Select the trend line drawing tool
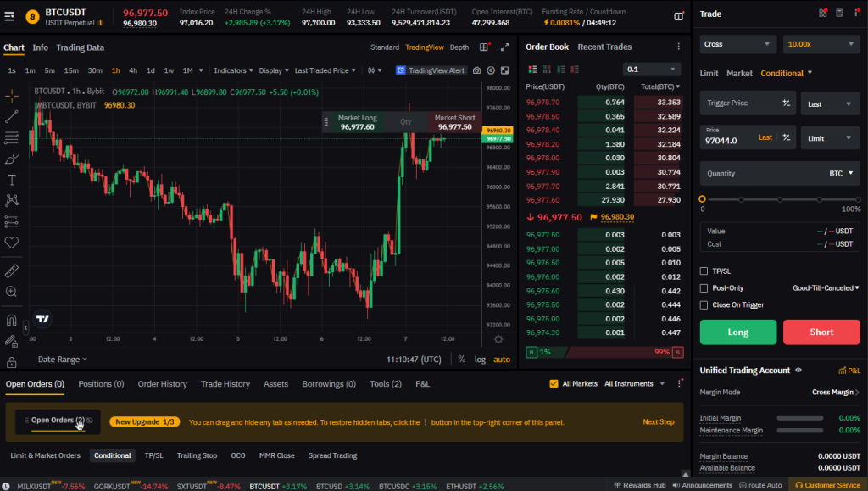 12,117
